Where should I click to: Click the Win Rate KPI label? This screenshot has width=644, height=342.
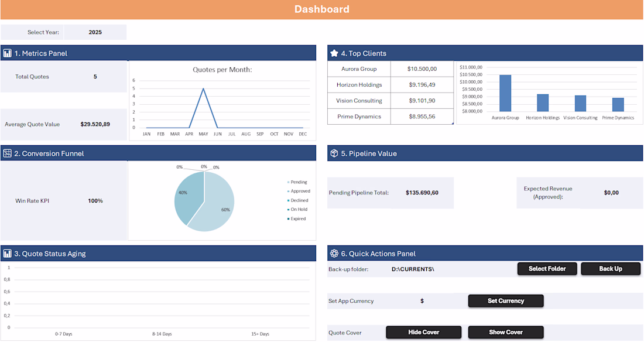(32, 201)
